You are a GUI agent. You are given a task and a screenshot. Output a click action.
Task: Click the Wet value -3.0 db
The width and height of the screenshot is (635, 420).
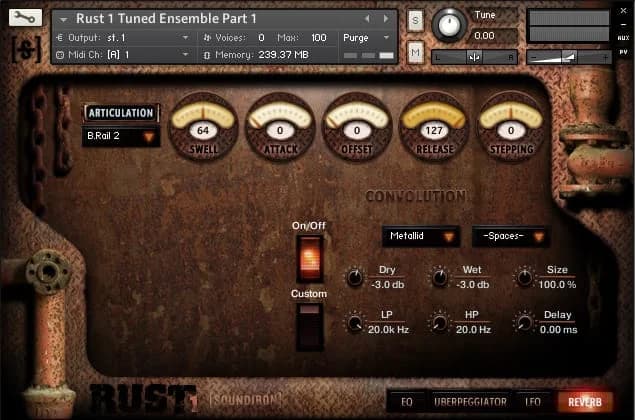(x=473, y=285)
